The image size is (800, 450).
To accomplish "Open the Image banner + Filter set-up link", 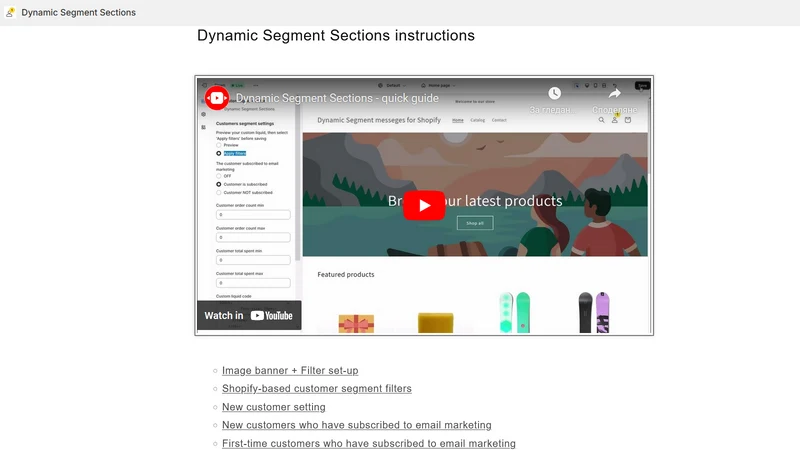I will pos(290,370).
